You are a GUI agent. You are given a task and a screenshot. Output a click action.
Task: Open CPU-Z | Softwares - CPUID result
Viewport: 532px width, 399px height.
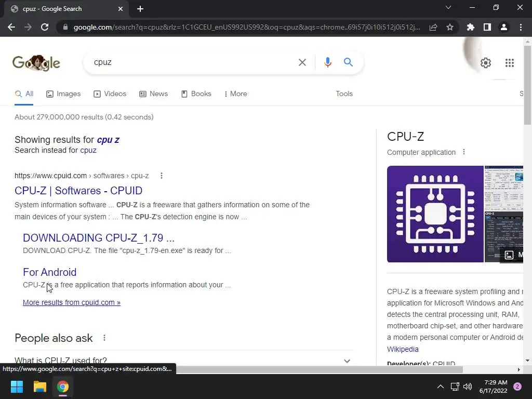point(78,191)
